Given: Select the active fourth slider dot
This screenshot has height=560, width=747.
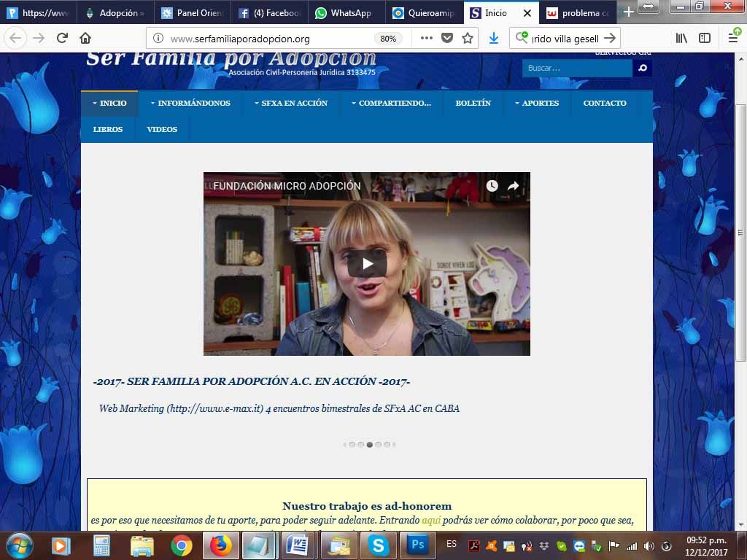Looking at the screenshot, I should coord(370,445).
